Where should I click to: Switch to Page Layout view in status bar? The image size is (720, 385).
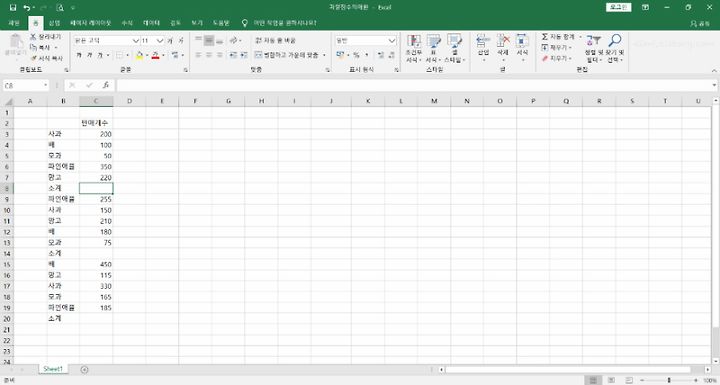click(x=611, y=380)
